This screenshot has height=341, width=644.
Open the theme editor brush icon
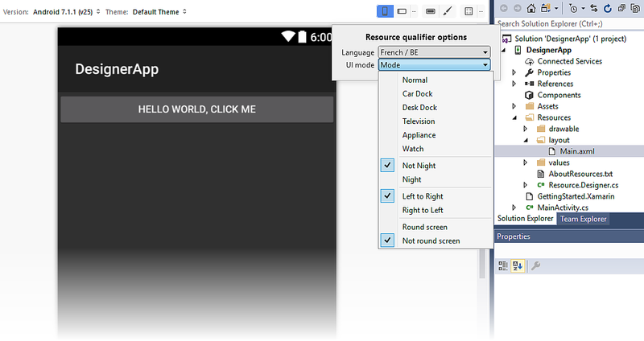448,11
